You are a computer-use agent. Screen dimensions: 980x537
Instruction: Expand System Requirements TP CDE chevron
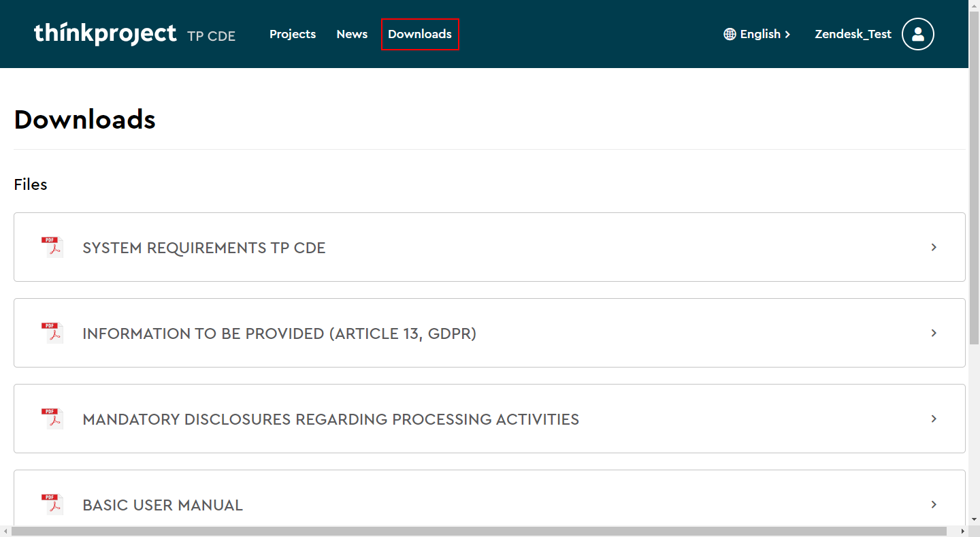934,247
